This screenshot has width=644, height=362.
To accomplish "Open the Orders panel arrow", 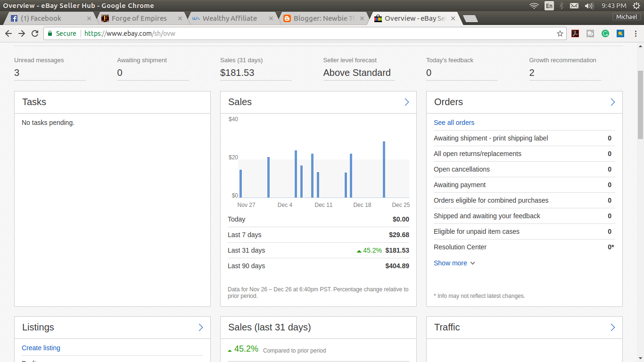I will [x=613, y=102].
